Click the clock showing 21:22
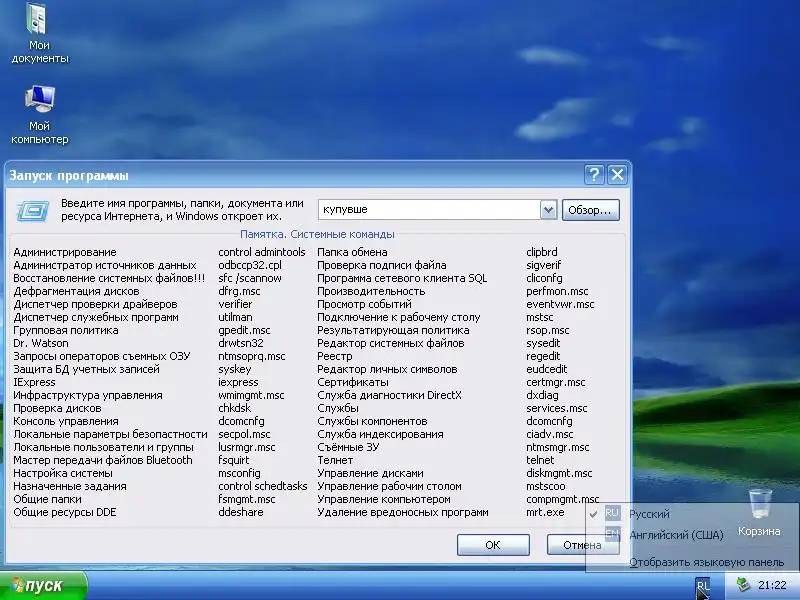The width and height of the screenshot is (800, 600). point(772,585)
